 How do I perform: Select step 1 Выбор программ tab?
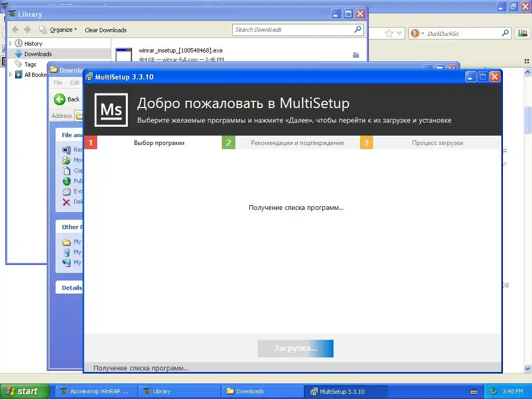153,142
